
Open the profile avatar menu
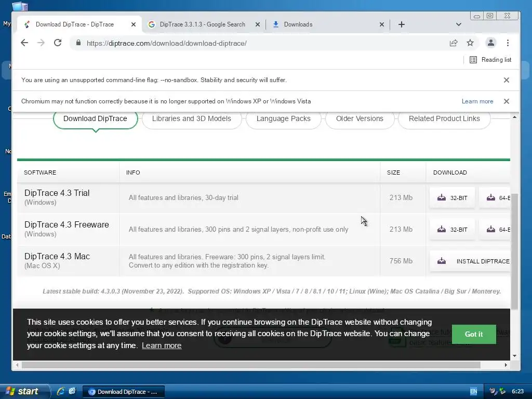point(490,43)
